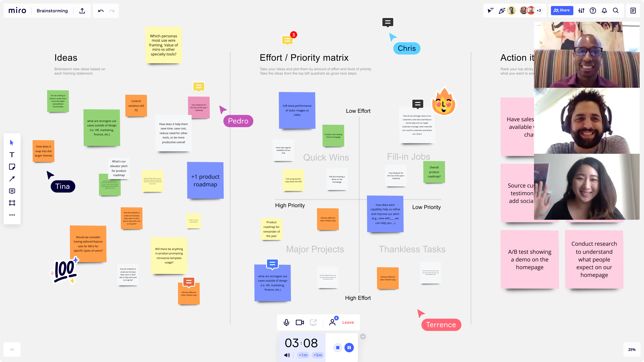
Task: Open the more options menu in sidebar
Action: 12,215
